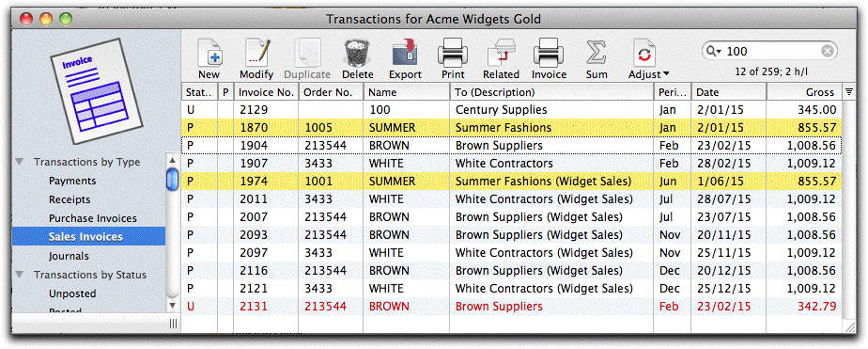Select Journals in the sidebar
This screenshot has width=868, height=349.
(69, 256)
